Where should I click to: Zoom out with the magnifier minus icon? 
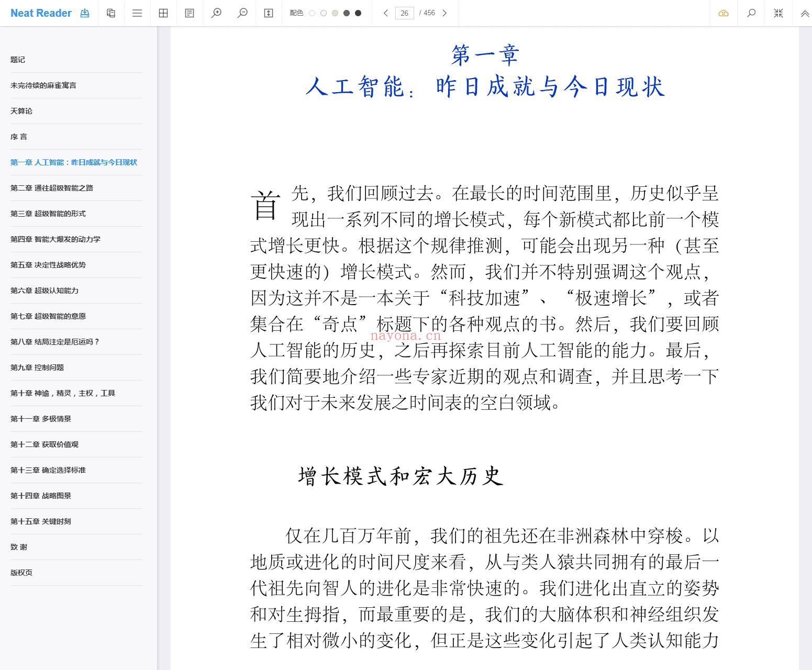(242, 13)
